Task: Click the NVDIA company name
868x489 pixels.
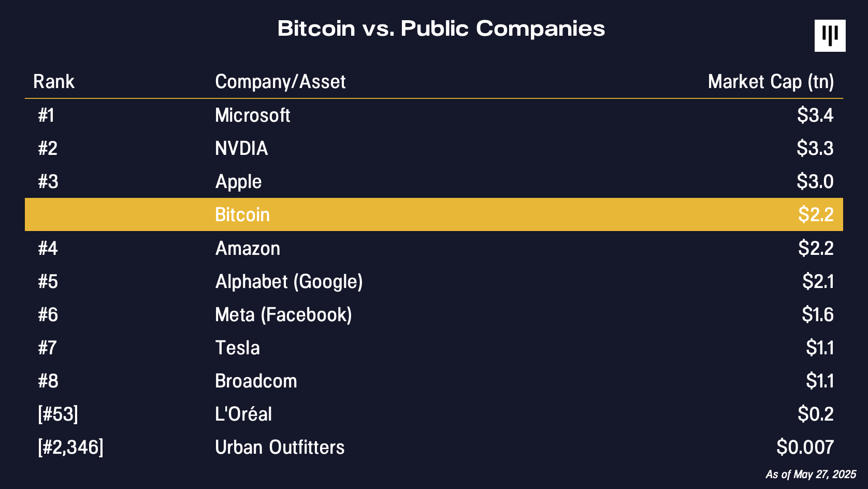Action: [241, 149]
